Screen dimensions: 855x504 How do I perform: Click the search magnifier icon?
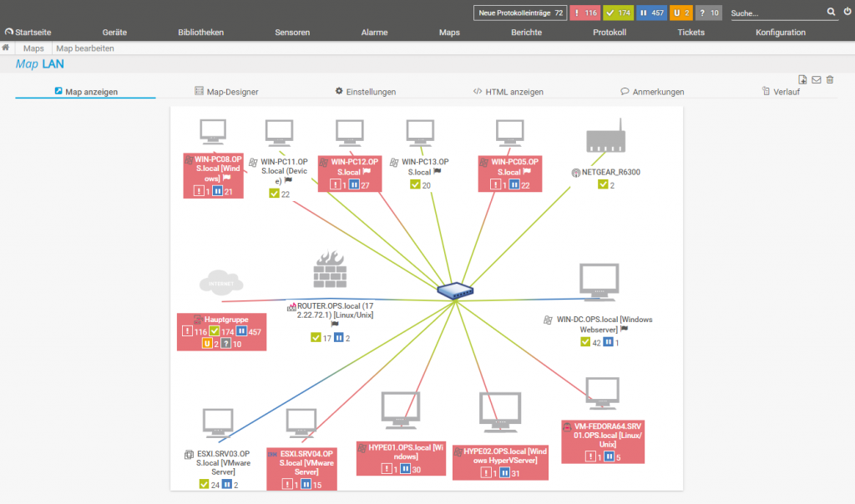click(x=831, y=13)
